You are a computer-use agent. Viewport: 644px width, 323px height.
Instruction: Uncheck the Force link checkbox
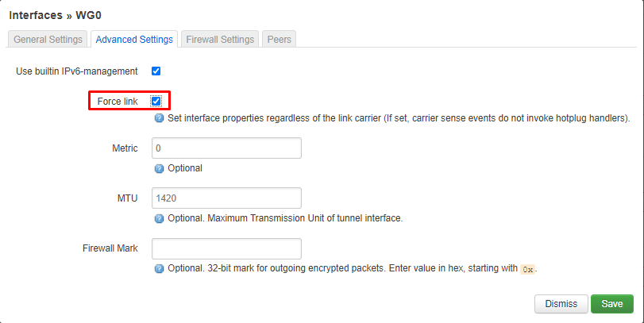click(156, 101)
